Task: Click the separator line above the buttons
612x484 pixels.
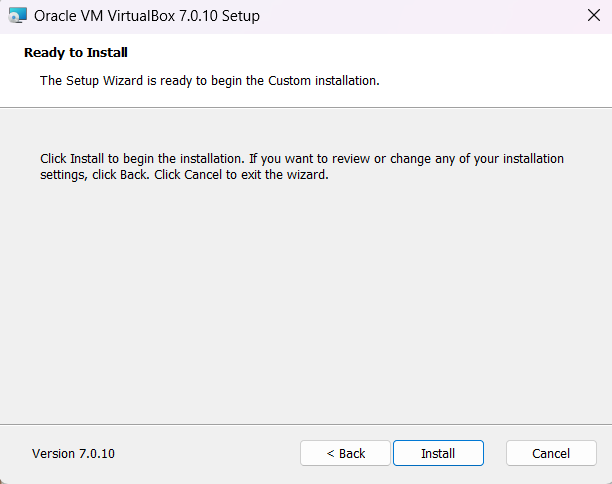Action: 306,424
